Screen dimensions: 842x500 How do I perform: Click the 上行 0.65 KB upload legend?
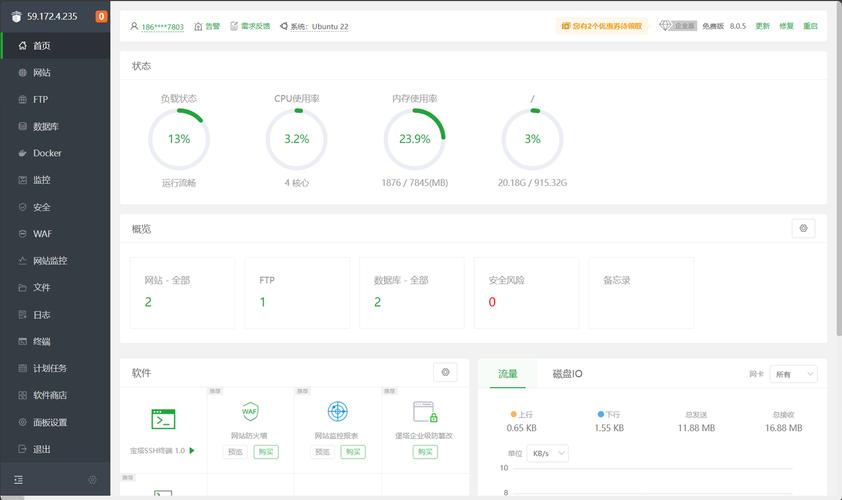click(x=521, y=422)
